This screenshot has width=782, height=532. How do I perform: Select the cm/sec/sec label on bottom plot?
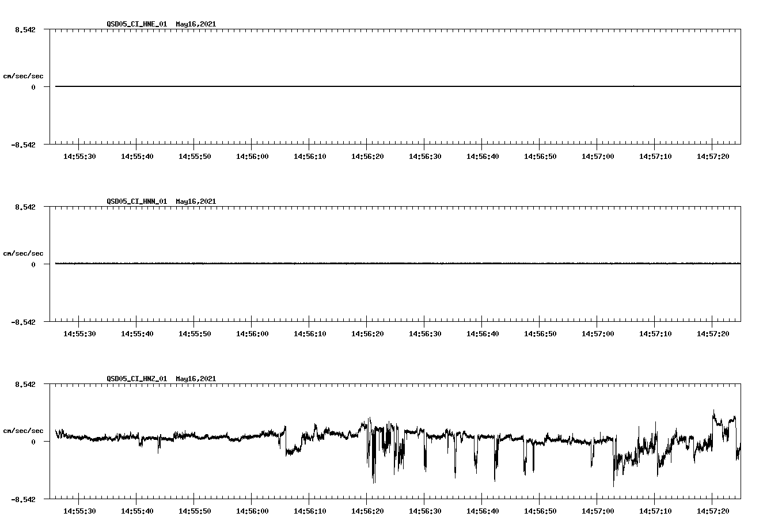[24, 430]
